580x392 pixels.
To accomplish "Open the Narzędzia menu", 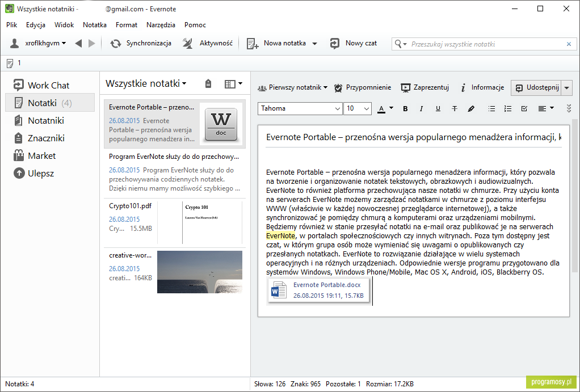I will tap(161, 25).
